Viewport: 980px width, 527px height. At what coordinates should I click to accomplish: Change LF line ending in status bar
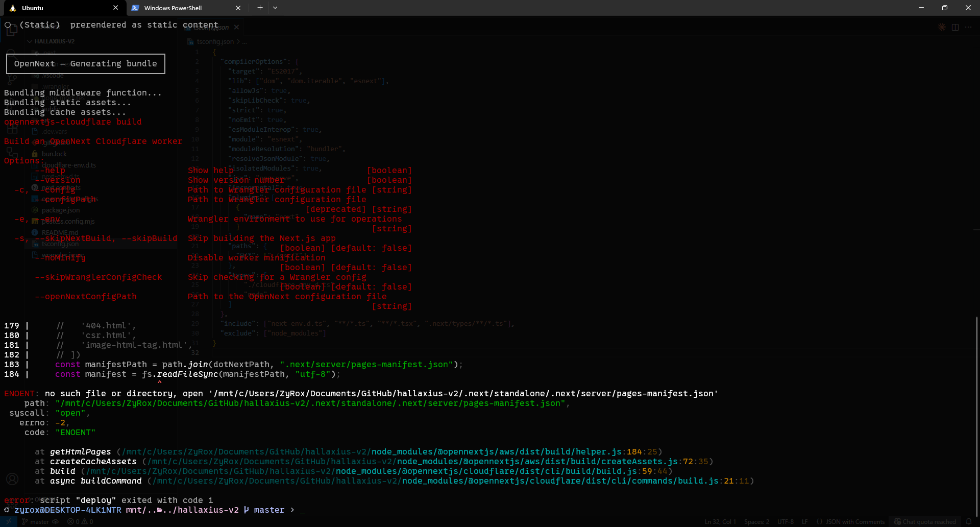[x=805, y=521]
